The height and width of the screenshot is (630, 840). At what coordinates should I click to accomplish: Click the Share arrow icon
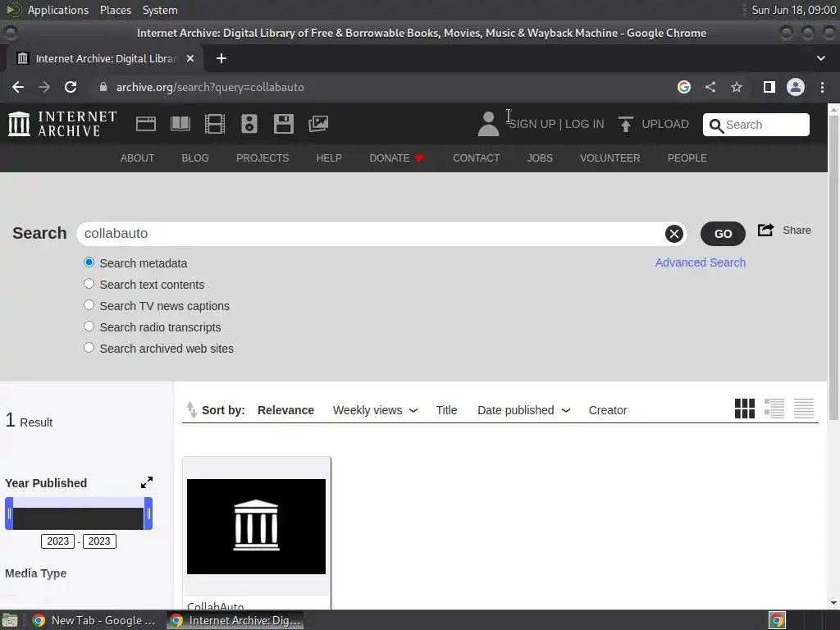pos(765,230)
